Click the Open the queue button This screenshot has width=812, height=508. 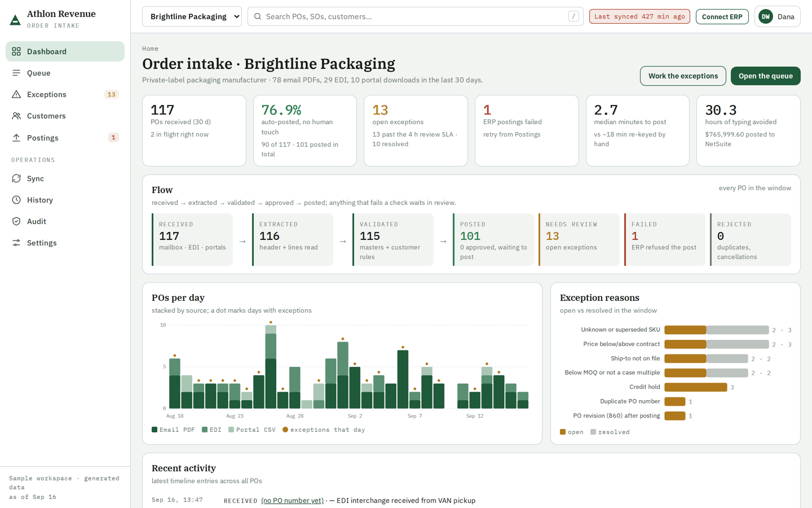[765, 76]
